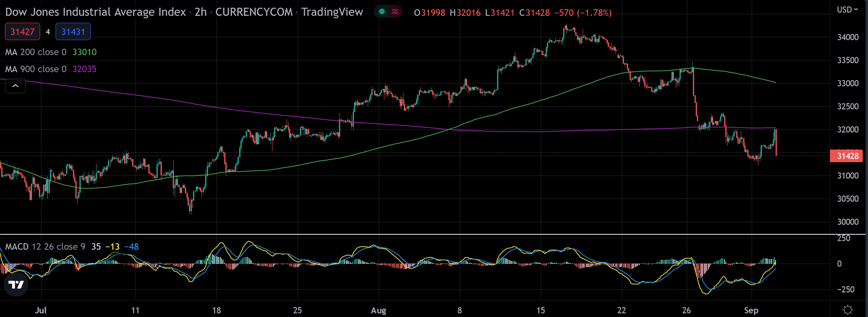Click the TradingView logo icon

[x=16, y=285]
